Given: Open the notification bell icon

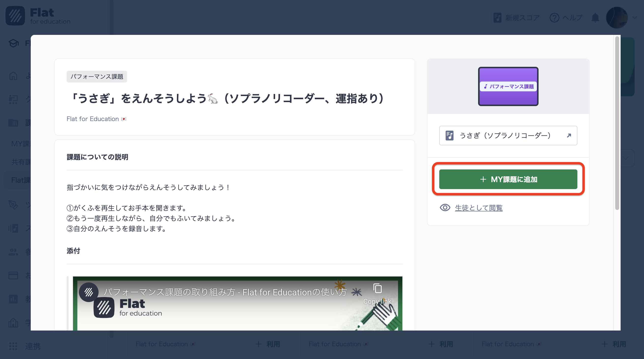Looking at the screenshot, I should point(595,17).
